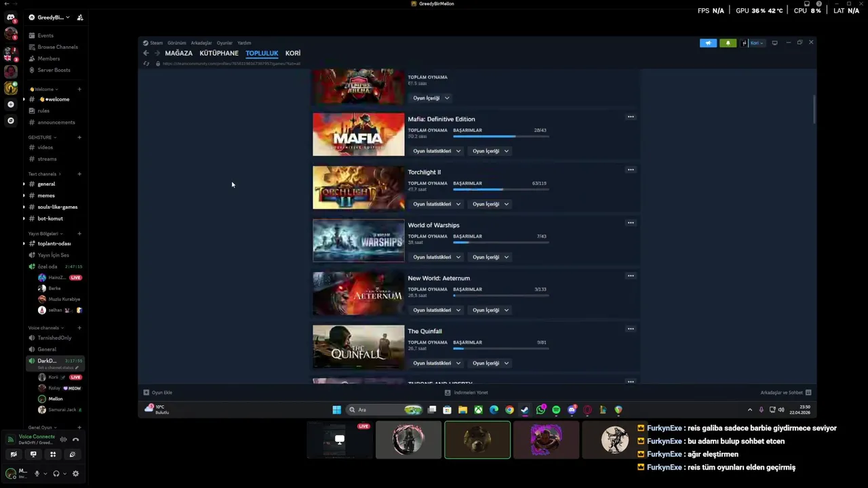Disconnect from voice with the hang-up icon
The image size is (868, 488).
(x=75, y=439)
